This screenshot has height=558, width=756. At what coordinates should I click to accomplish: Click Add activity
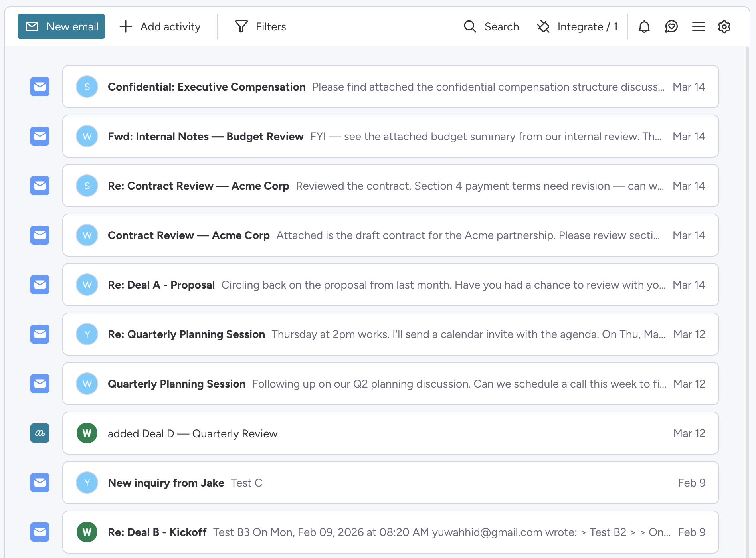160,26
